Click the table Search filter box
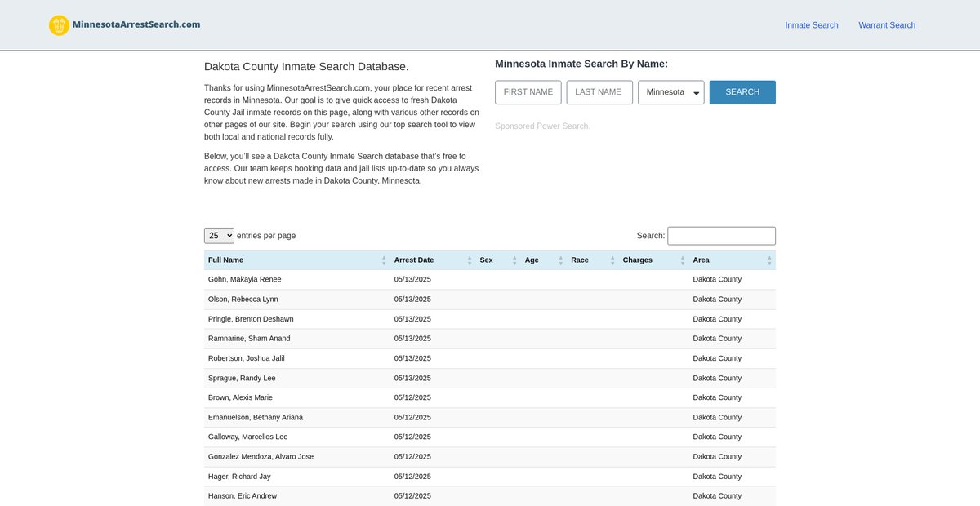Viewport: 980px width, 506px height. point(721,236)
